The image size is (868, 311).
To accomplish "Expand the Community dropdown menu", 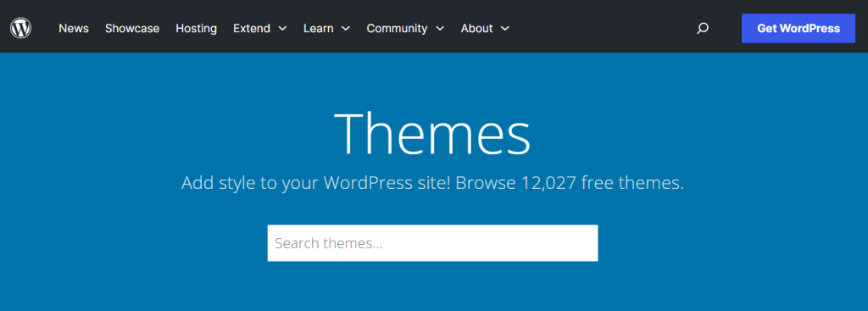I will click(x=405, y=28).
